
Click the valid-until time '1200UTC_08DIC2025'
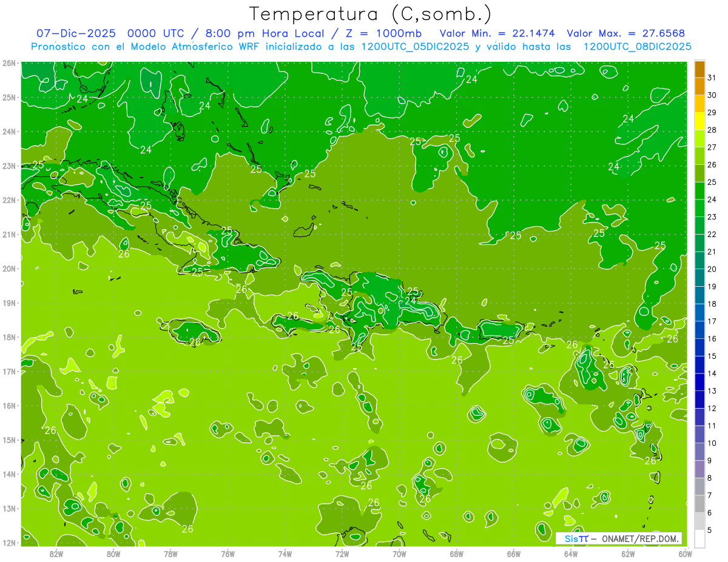pos(637,47)
